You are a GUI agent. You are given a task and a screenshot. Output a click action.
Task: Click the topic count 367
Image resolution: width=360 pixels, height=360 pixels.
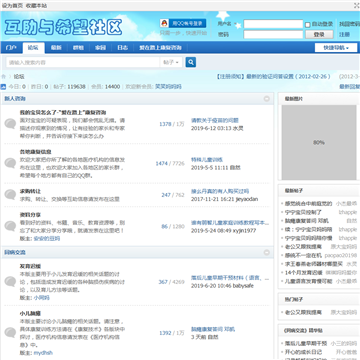click(x=163, y=282)
